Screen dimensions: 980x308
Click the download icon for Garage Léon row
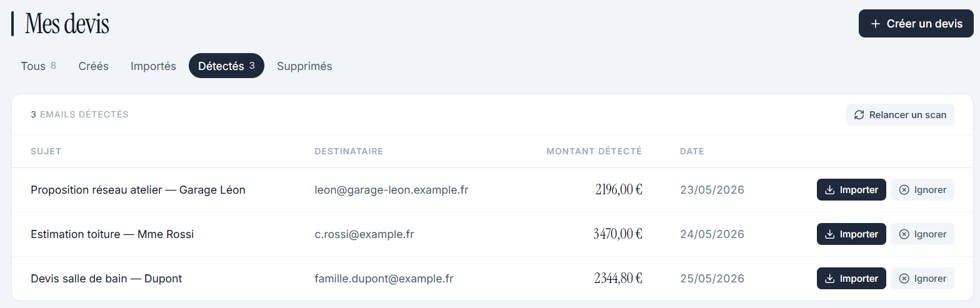pos(830,190)
